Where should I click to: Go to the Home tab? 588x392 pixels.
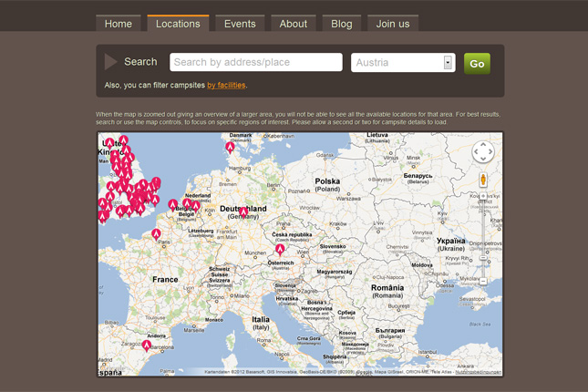(x=119, y=24)
